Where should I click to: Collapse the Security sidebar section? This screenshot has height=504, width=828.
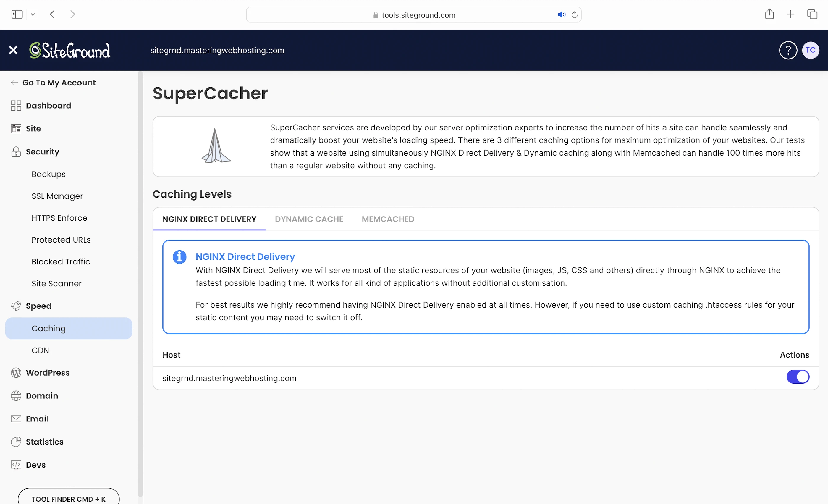[42, 151]
